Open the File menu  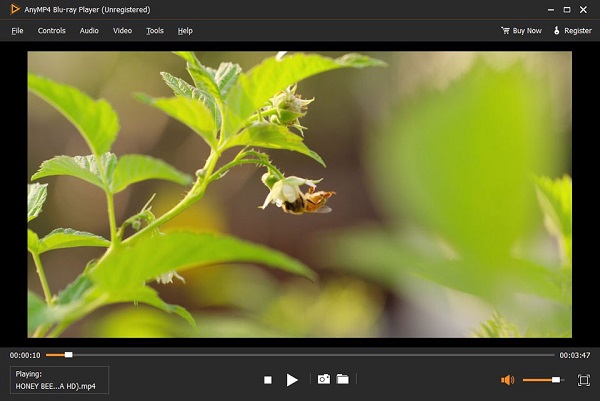17,31
